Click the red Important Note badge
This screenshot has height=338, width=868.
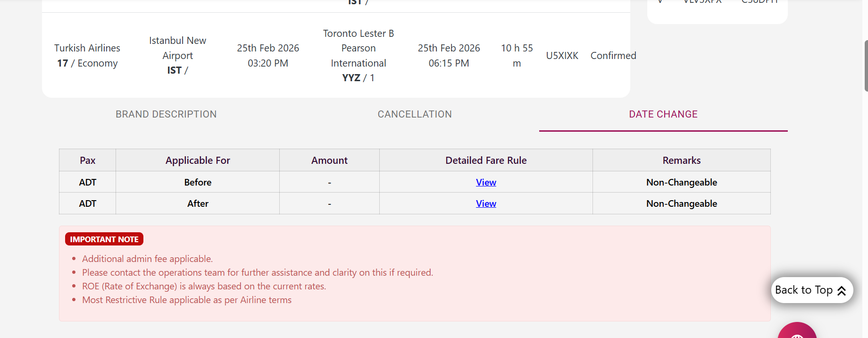(x=104, y=239)
